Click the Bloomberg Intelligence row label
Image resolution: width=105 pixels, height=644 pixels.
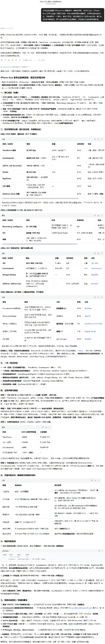coord(12,226)
